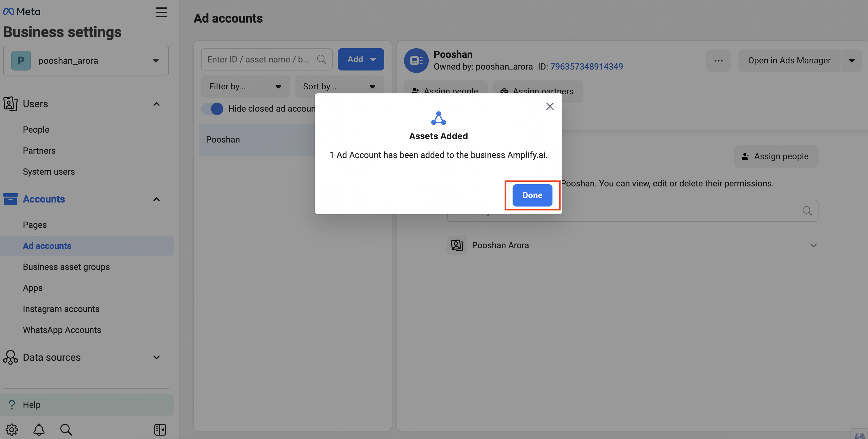This screenshot has height=439, width=868.
Task: Select the Pooshan ad account list row
Action: point(257,140)
